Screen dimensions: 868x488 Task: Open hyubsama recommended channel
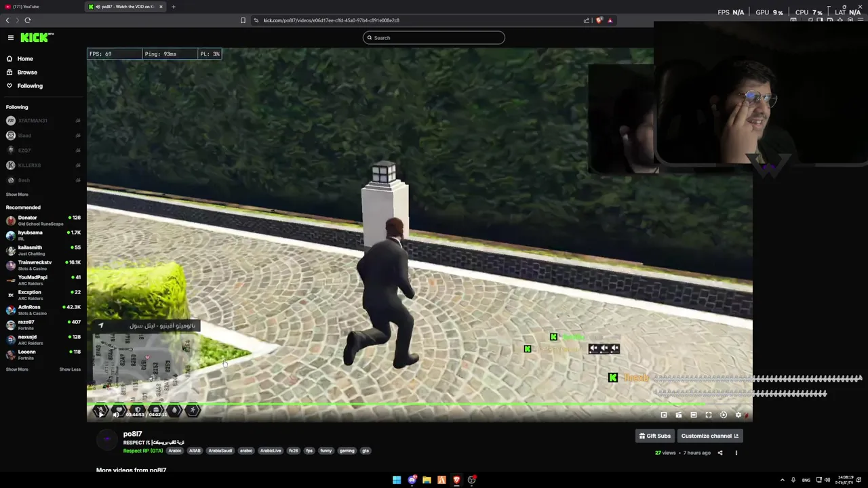click(x=42, y=235)
